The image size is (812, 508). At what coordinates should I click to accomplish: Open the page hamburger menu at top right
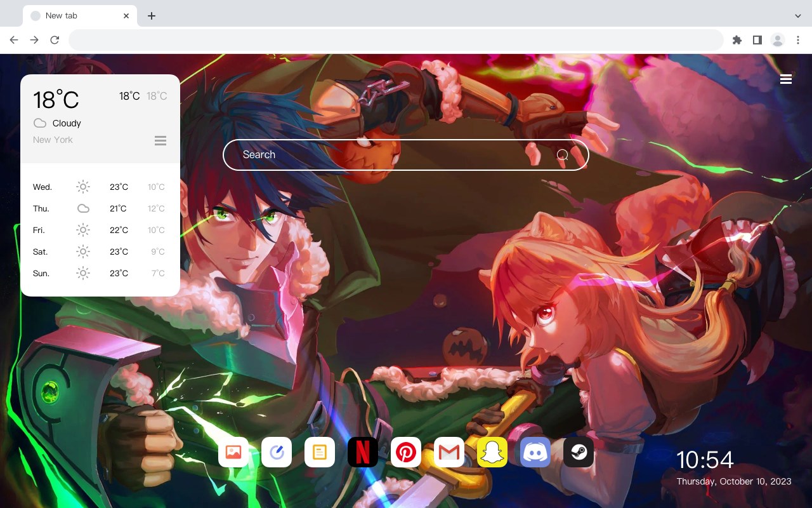(786, 79)
